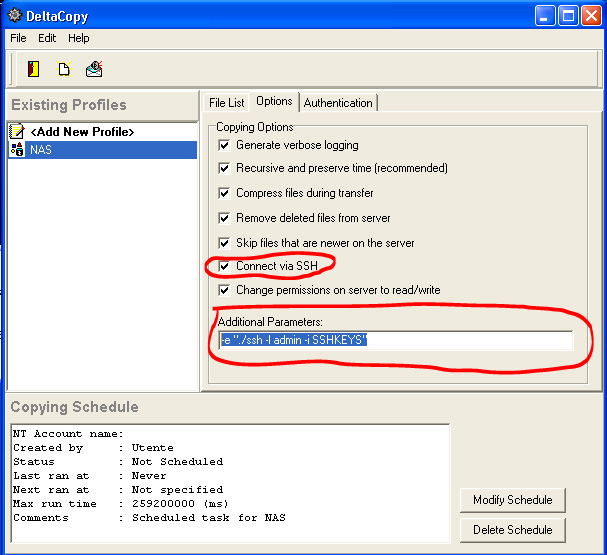Click the 'Additional Parameters:' label
This screenshot has width=607, height=555.
tap(270, 322)
